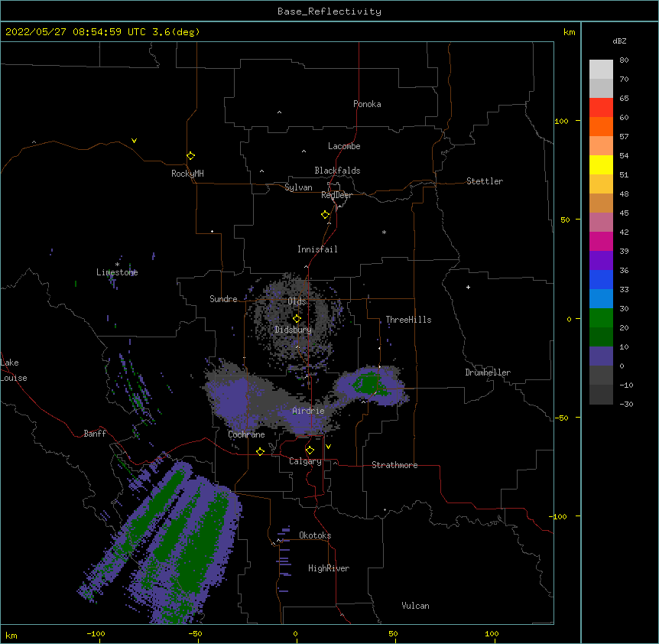The width and height of the screenshot is (659, 644).
Task: Click the Didsbury town label
Action: coord(294,330)
